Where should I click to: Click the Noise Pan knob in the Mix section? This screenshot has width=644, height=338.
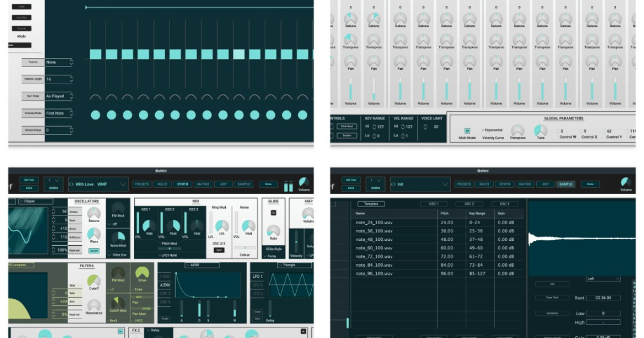pyautogui.click(x=249, y=225)
